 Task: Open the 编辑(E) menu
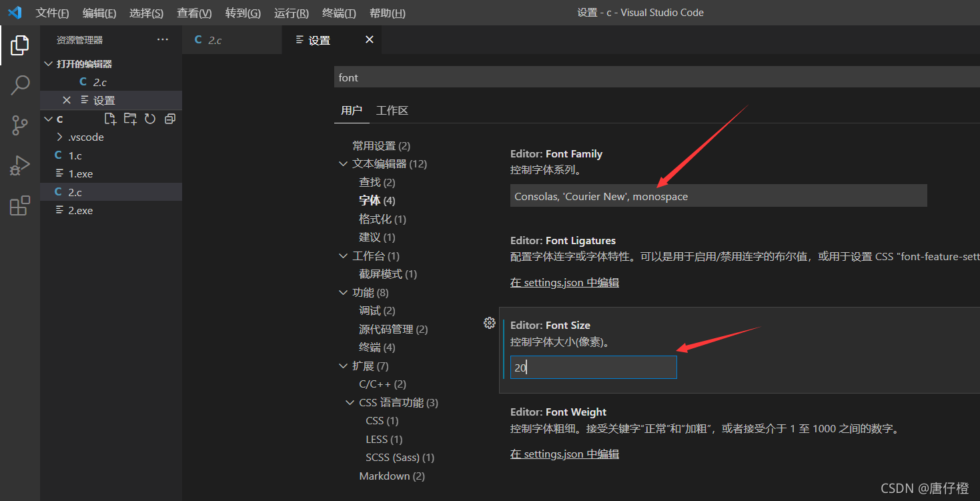pyautogui.click(x=99, y=13)
